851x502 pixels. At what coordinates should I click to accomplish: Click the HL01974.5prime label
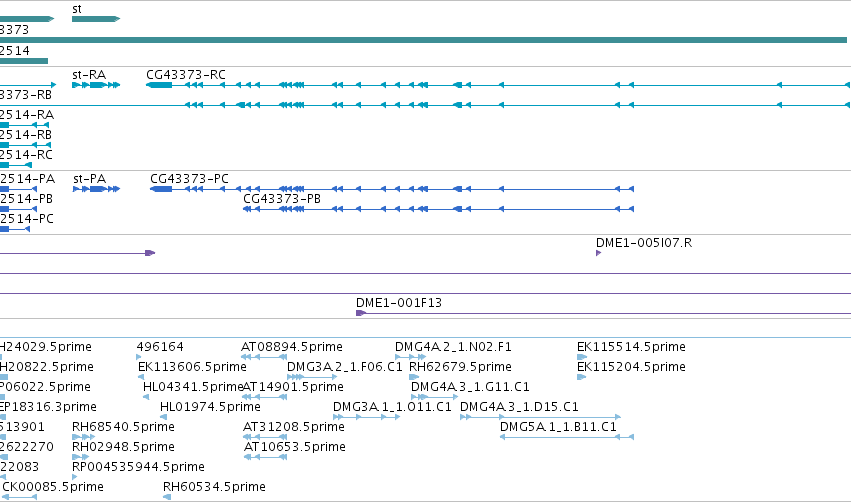(210, 407)
